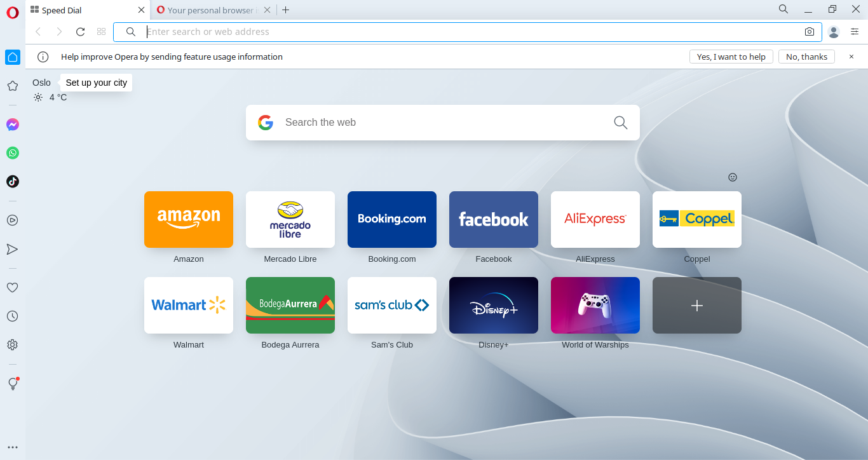
Task: Click the Forward navigation arrow
Action: pos(59,32)
